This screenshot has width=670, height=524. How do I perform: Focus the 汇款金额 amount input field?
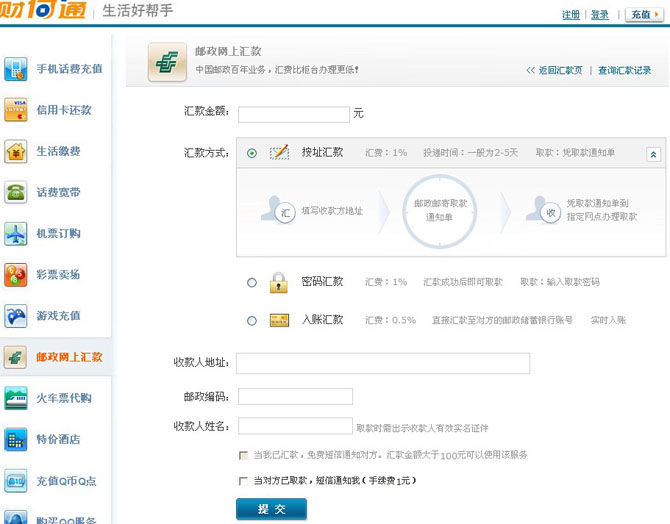pos(294,115)
